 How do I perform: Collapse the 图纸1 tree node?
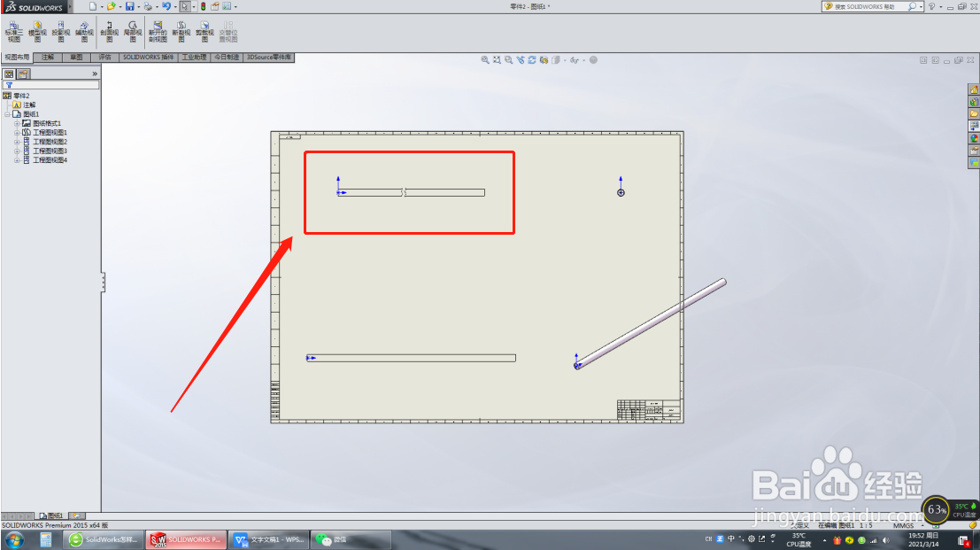(7, 114)
